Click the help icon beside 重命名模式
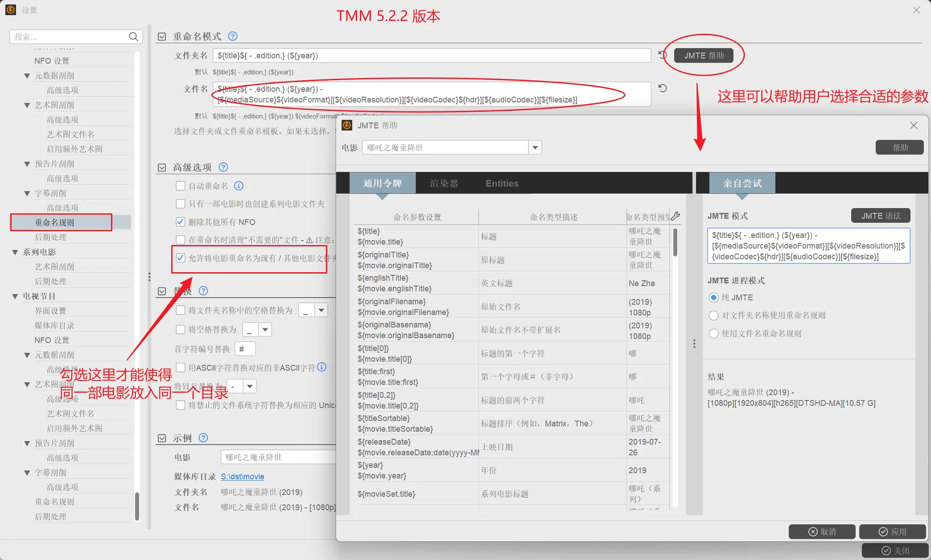This screenshot has width=931, height=560. [x=233, y=36]
